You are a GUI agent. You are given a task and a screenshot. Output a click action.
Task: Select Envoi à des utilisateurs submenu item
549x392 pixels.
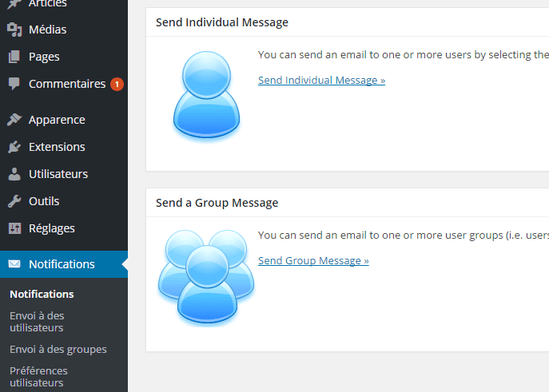coord(37,322)
